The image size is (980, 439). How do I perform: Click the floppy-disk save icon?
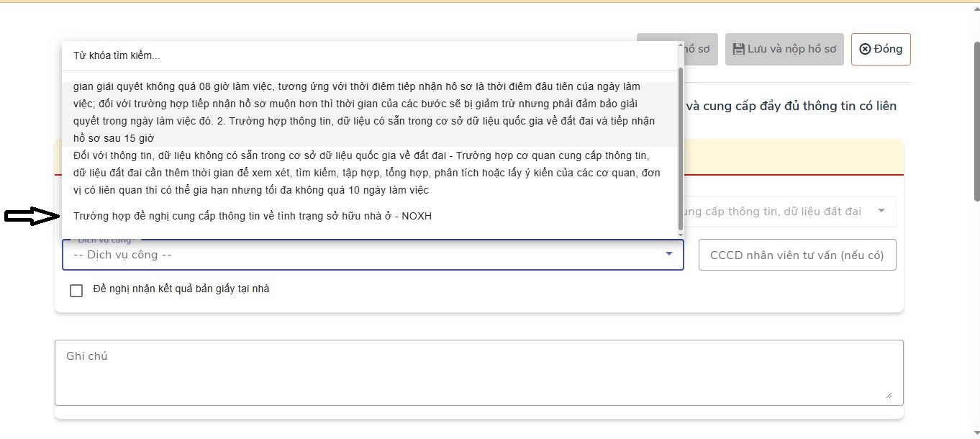click(738, 50)
